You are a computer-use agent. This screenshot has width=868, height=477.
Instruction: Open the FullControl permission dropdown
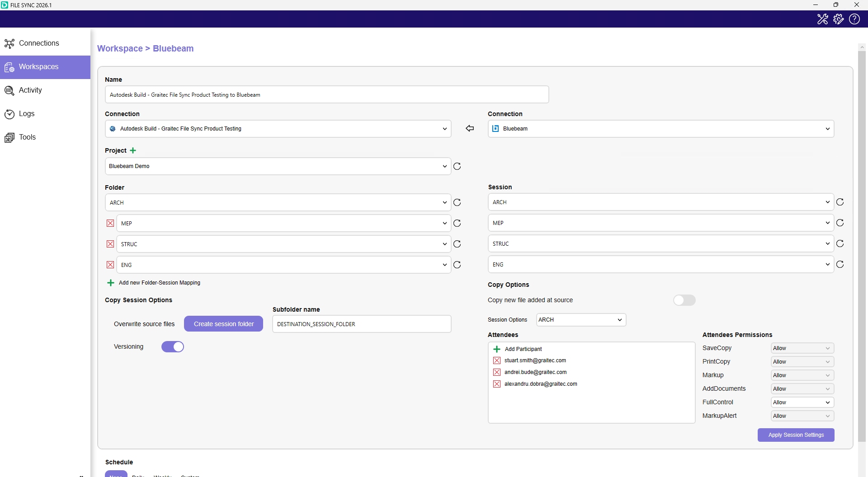click(802, 402)
